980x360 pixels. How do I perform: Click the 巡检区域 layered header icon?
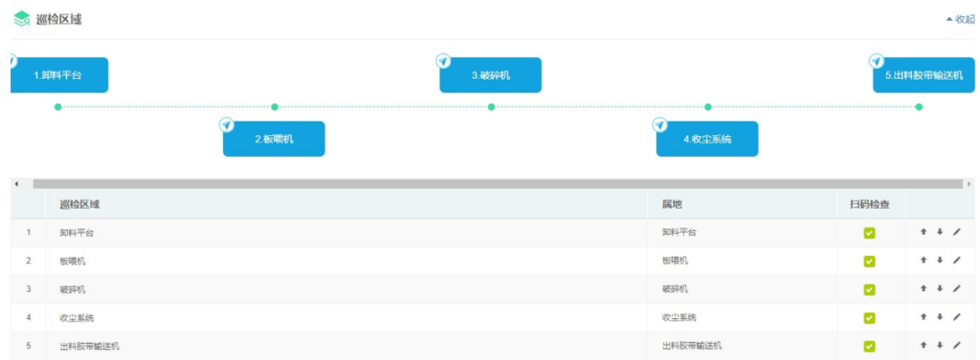coord(22,19)
